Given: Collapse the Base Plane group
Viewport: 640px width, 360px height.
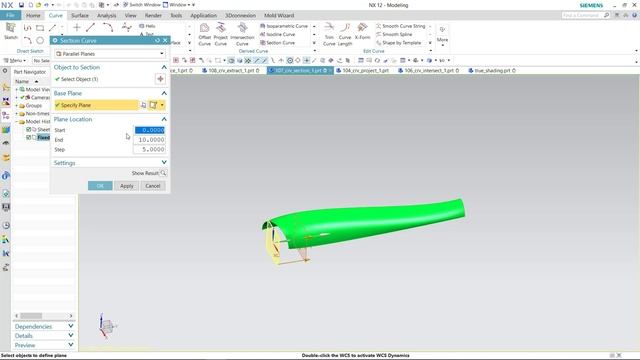Looking at the screenshot, I should tap(164, 93).
